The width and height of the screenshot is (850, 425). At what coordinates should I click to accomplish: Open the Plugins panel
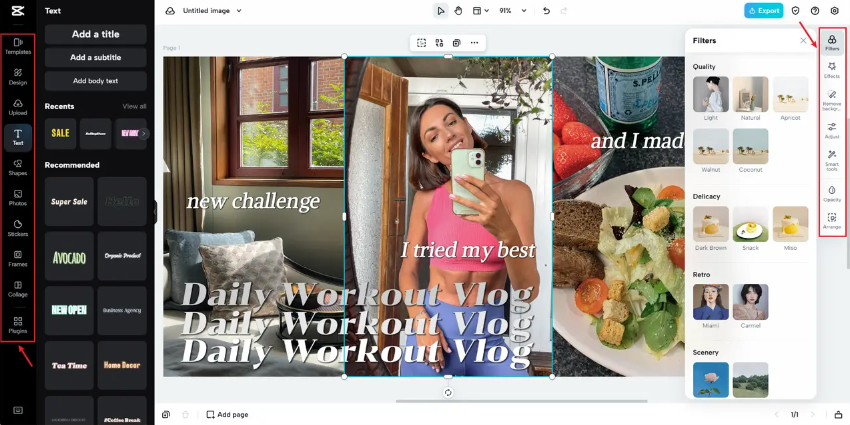click(x=18, y=325)
